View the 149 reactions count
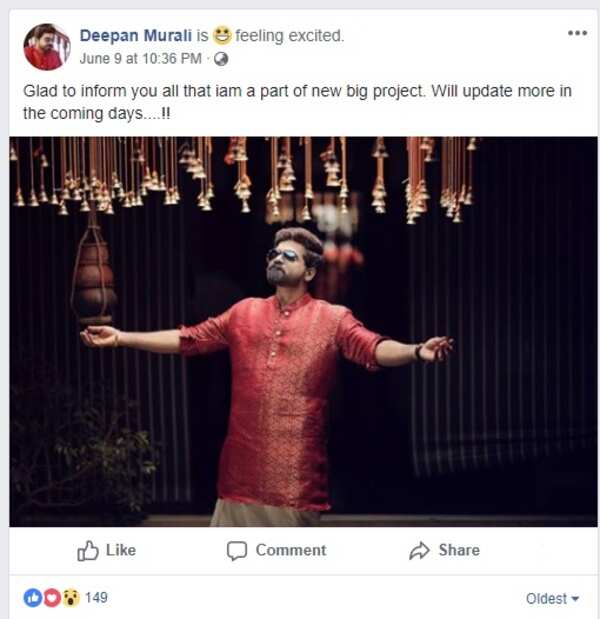 click(96, 598)
